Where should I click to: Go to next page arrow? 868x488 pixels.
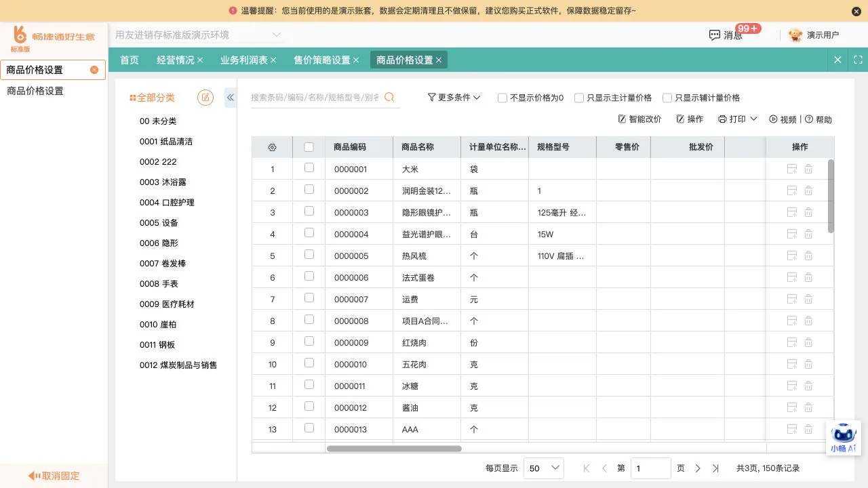[698, 468]
